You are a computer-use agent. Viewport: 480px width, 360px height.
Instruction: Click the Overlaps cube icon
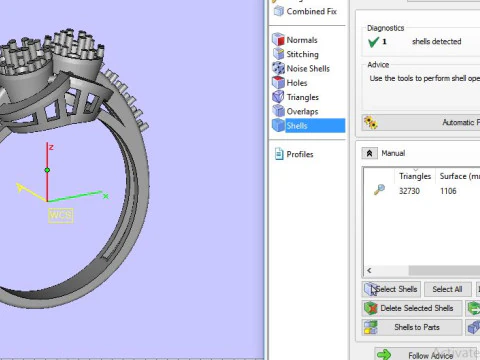click(278, 111)
